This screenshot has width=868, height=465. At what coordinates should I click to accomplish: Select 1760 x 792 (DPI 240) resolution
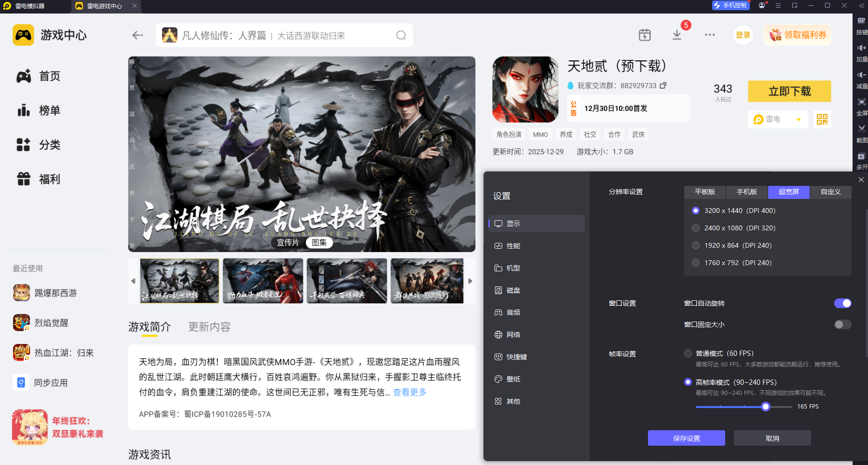[696, 263]
